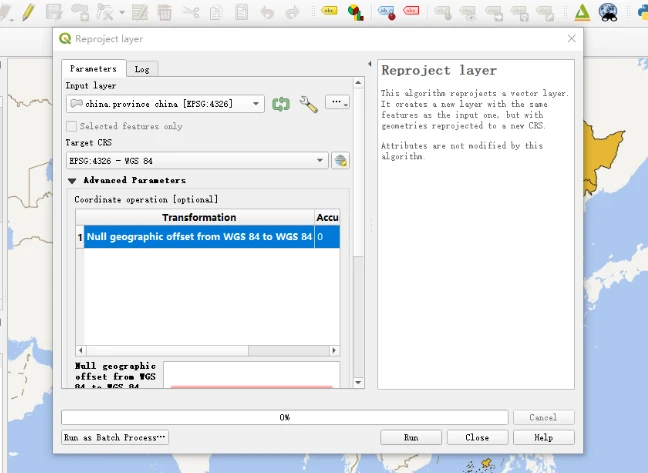Click the parameters panel scroll-up arrow
Screen dimensions: 648x473
(x=358, y=83)
